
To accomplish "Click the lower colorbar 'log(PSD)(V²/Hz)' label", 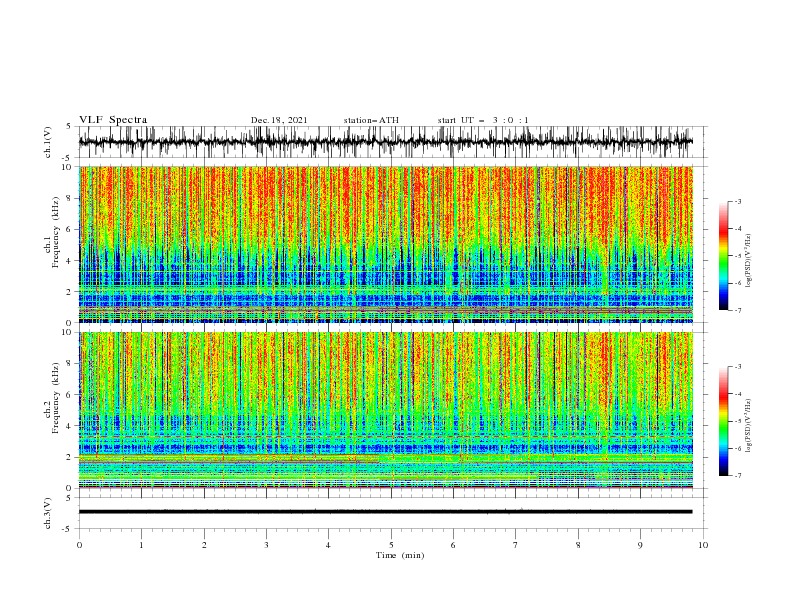I will coord(749,426).
